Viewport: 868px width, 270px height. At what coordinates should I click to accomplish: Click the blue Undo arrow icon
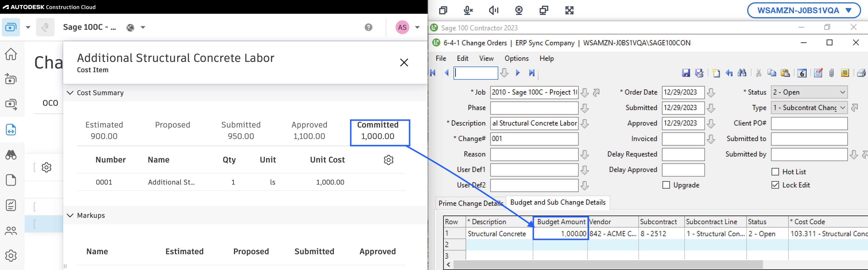click(729, 73)
